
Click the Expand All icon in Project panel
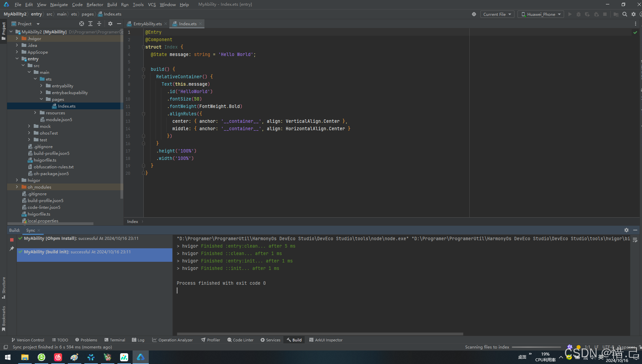tap(90, 24)
